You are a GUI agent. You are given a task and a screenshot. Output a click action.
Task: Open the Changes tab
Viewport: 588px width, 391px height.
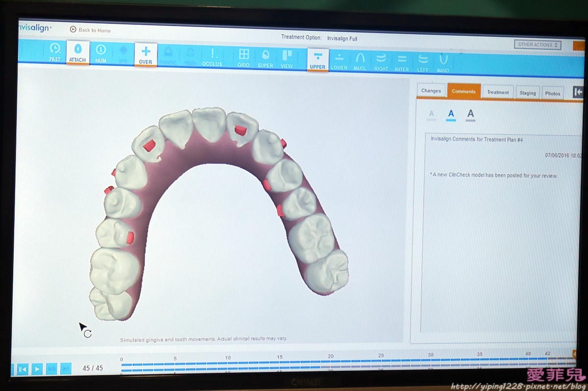click(x=431, y=91)
